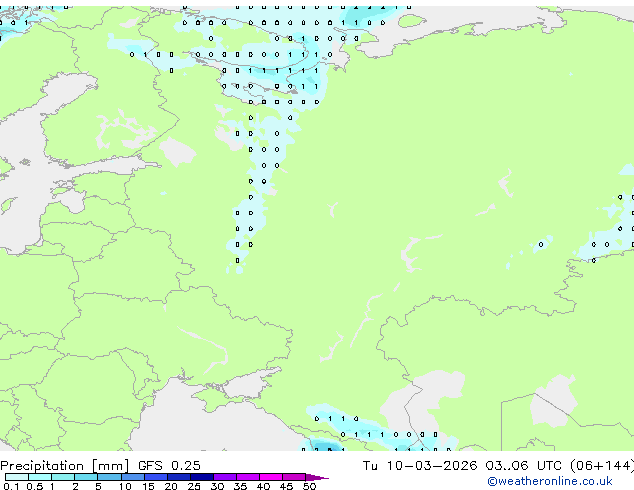Click the 'GFS 0.25' model label
The height and width of the screenshot is (490, 634).
[169, 466]
